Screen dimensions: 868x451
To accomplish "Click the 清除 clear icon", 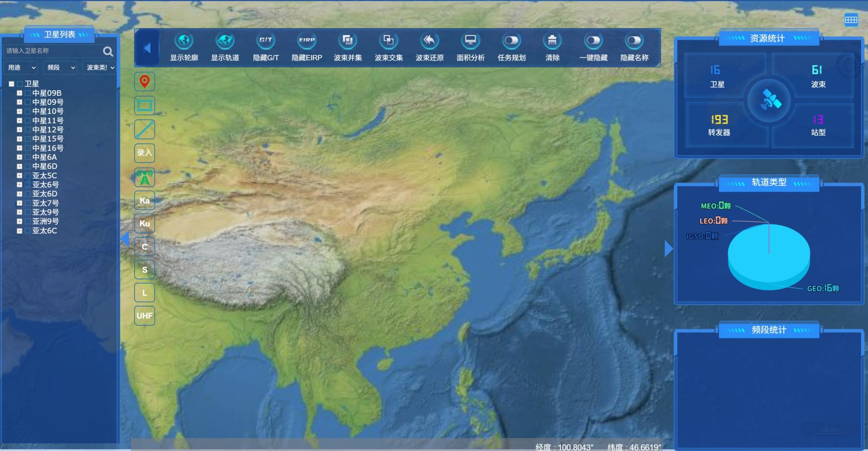I will click(x=552, y=41).
